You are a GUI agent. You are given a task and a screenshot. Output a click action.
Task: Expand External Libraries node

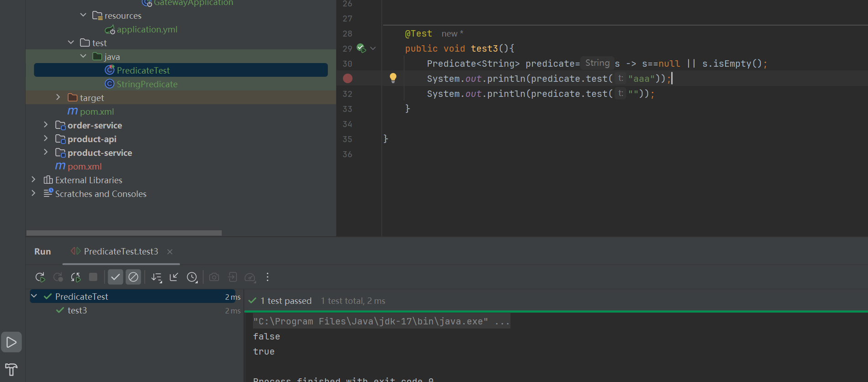(x=33, y=180)
